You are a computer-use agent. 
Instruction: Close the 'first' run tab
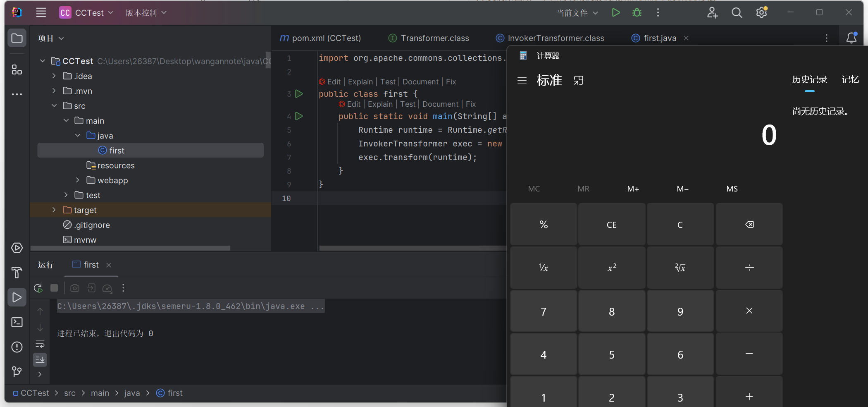coord(109,265)
